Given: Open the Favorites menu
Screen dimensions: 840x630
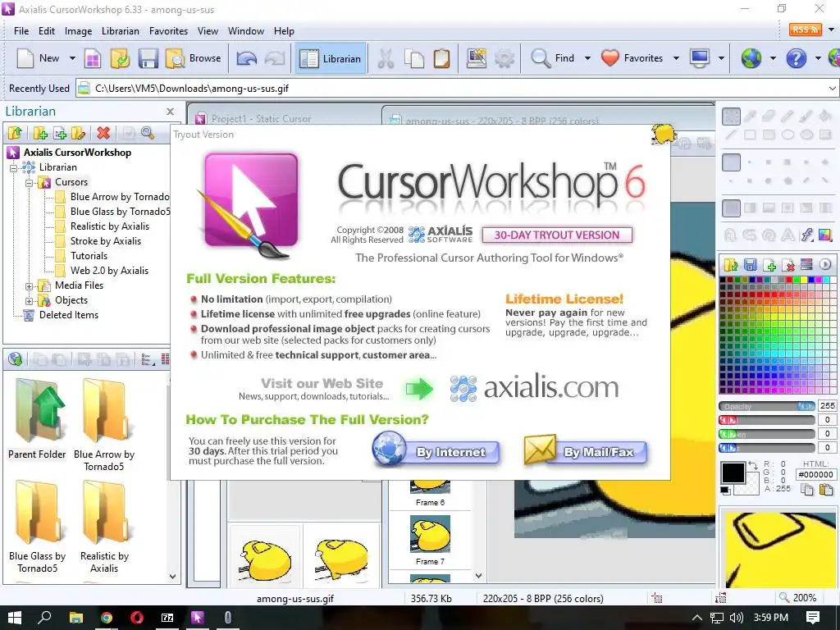Looking at the screenshot, I should (x=168, y=31).
